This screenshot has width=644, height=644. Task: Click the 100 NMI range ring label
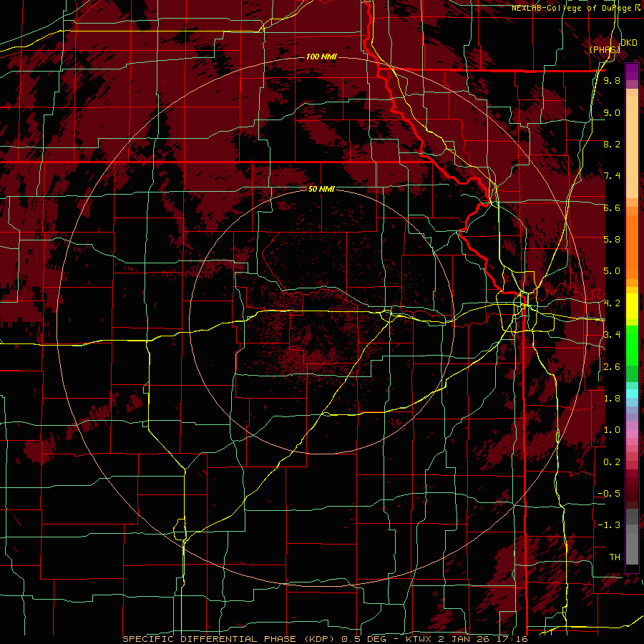tap(321, 57)
